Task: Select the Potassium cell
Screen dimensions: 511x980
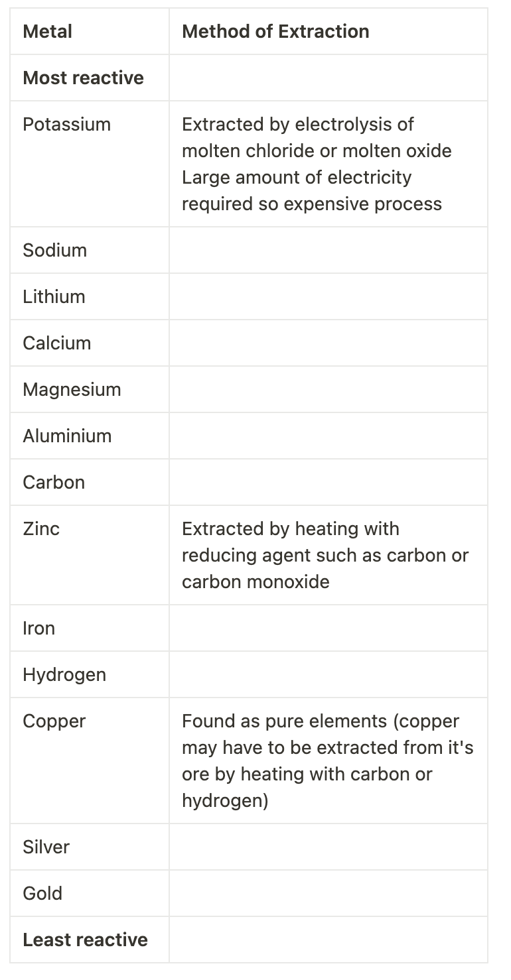Action: point(66,124)
